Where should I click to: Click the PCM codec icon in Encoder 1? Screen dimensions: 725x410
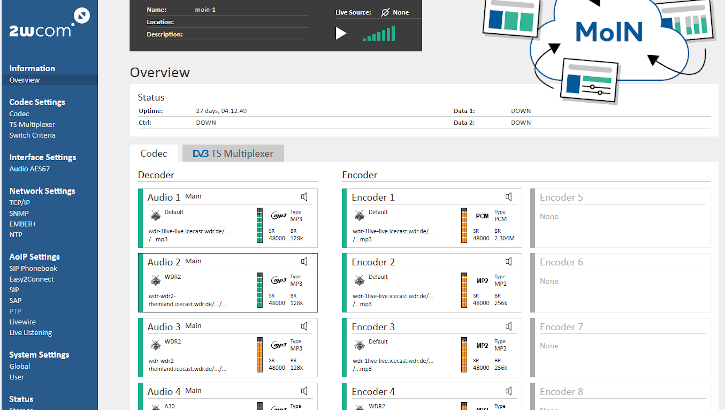[x=482, y=216]
